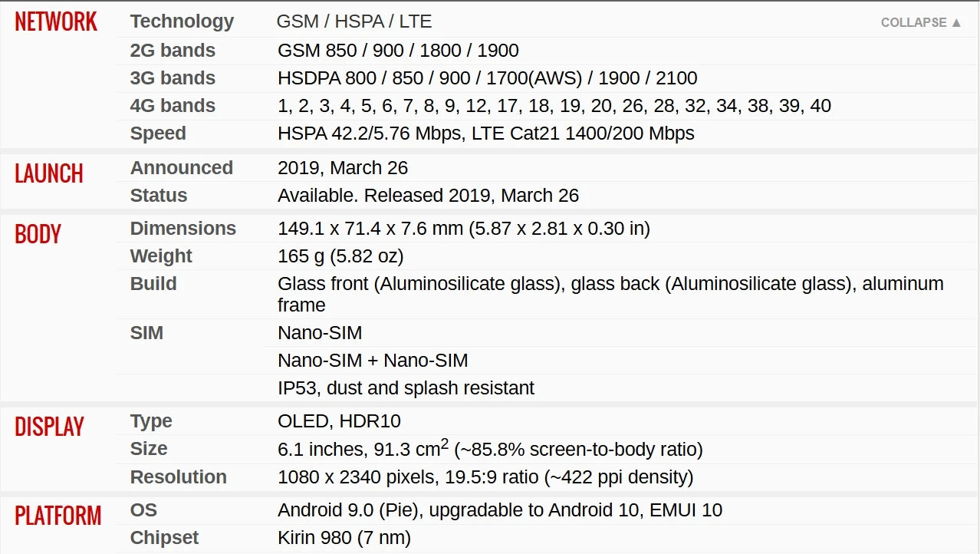Screen dimensions: 980x554
Task: Select the BODY section heading
Action: (x=38, y=234)
